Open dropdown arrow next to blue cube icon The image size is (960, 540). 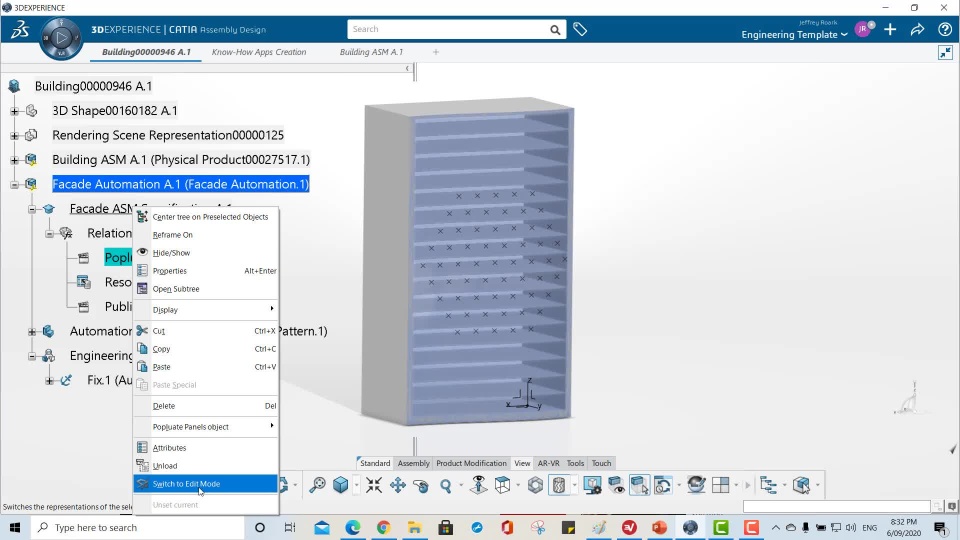click(x=356, y=486)
